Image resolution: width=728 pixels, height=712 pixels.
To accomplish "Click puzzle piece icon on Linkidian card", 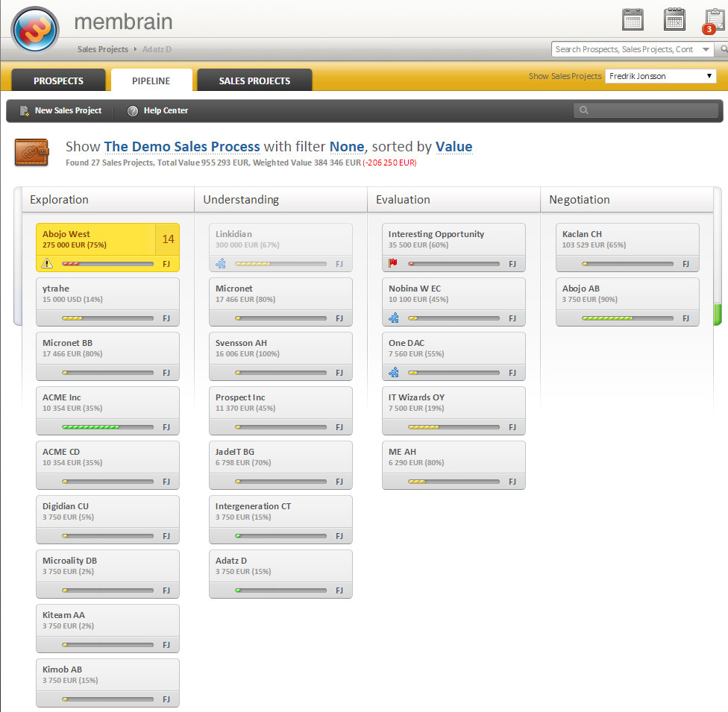I will click(221, 264).
